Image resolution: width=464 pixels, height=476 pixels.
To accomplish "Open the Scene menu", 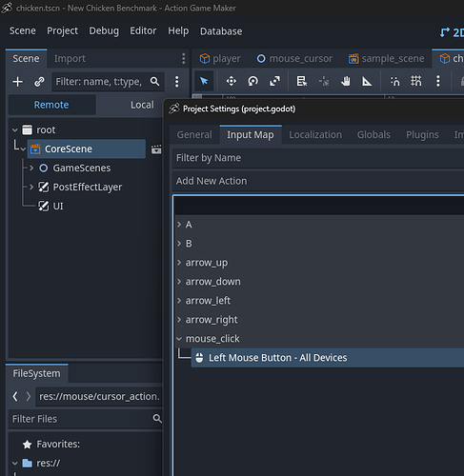I will click(23, 30).
